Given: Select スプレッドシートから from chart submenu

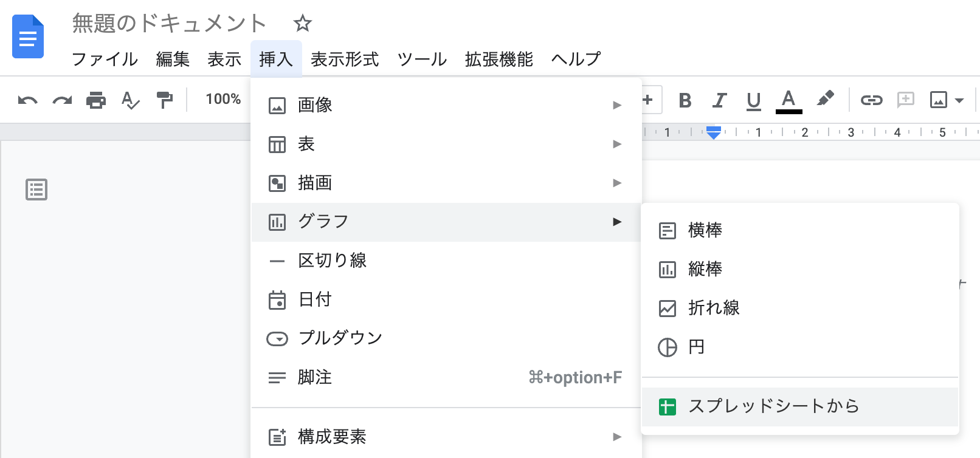Looking at the screenshot, I should pyautogui.click(x=773, y=406).
